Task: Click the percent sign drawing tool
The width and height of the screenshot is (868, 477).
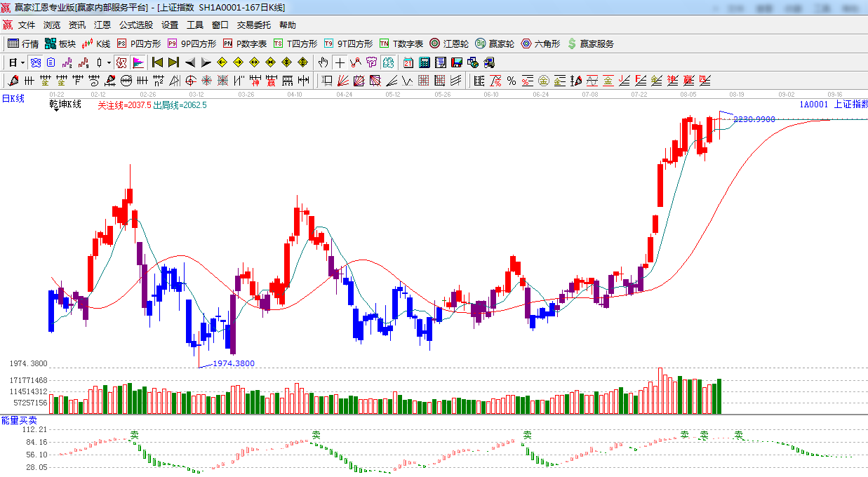Action: click(x=512, y=81)
